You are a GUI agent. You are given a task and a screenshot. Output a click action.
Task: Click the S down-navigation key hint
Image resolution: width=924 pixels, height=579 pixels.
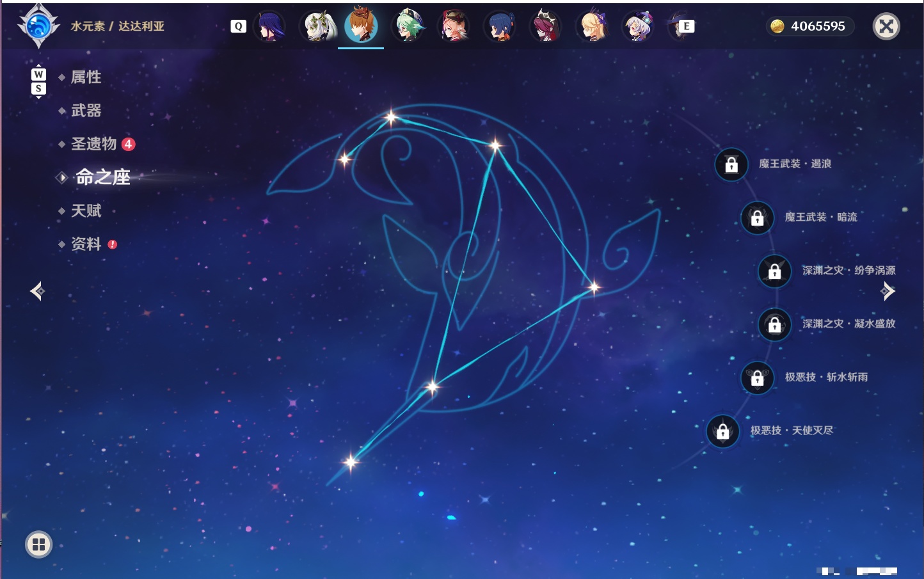click(38, 88)
